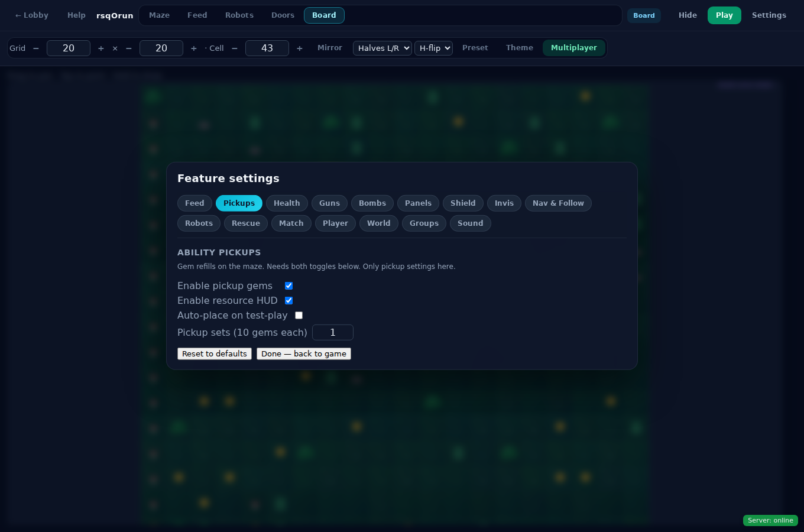Viewport: 804px width, 532px height.
Task: Start the game with the green Play button
Action: point(724,15)
